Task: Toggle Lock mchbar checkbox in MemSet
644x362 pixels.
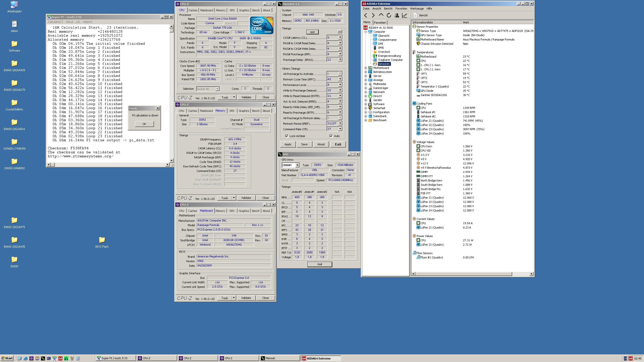Action: click(x=287, y=136)
